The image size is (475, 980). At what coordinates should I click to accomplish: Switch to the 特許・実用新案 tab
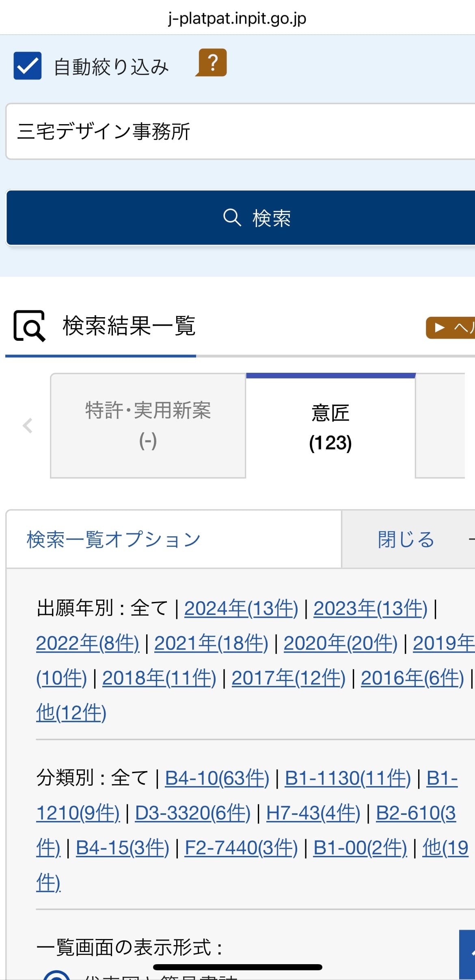(148, 425)
